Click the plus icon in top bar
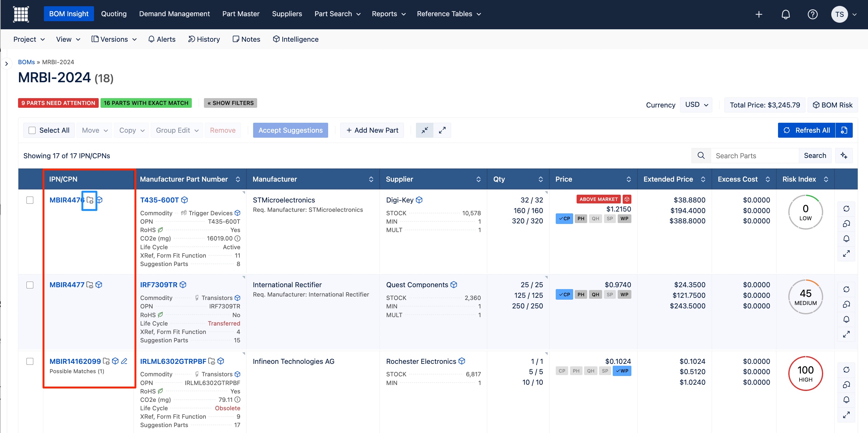The height and width of the screenshot is (433, 868). (758, 14)
